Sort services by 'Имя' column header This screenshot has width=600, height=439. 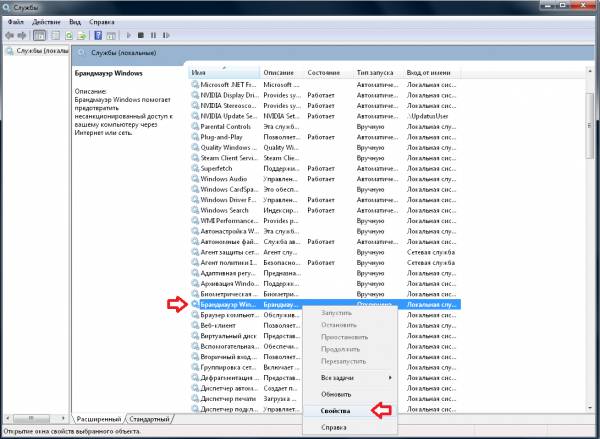click(224, 73)
